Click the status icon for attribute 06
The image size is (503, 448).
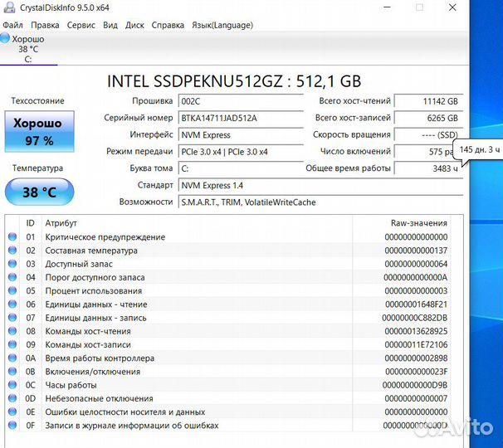12,304
